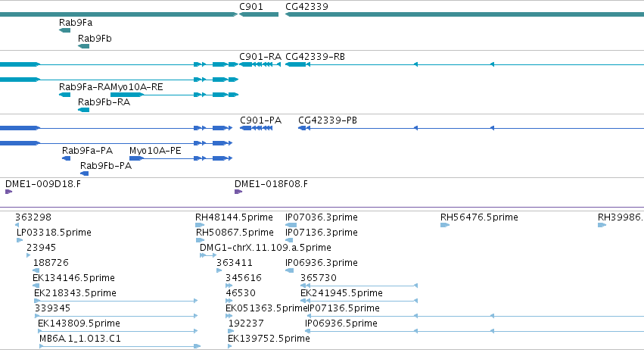
Task: Select the C901-RA transcript label
Action: pyautogui.click(x=260, y=57)
